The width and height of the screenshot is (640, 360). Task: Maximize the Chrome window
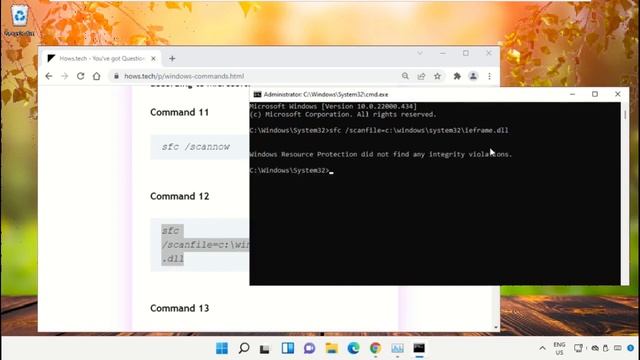click(466, 53)
